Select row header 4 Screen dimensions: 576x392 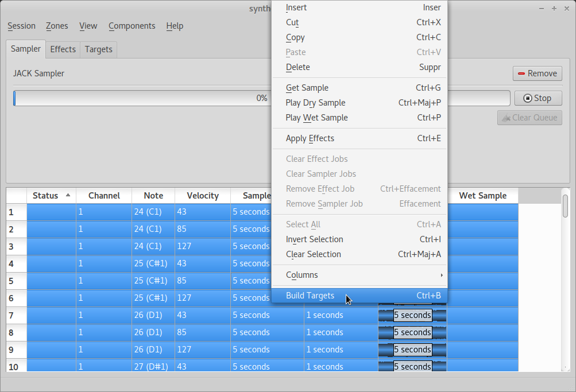point(17,264)
